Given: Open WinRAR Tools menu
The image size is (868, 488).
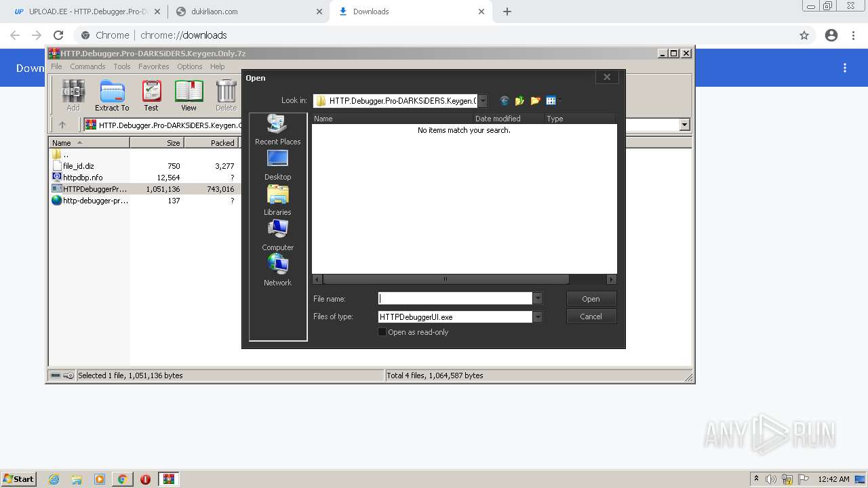Looking at the screenshot, I should (122, 66).
